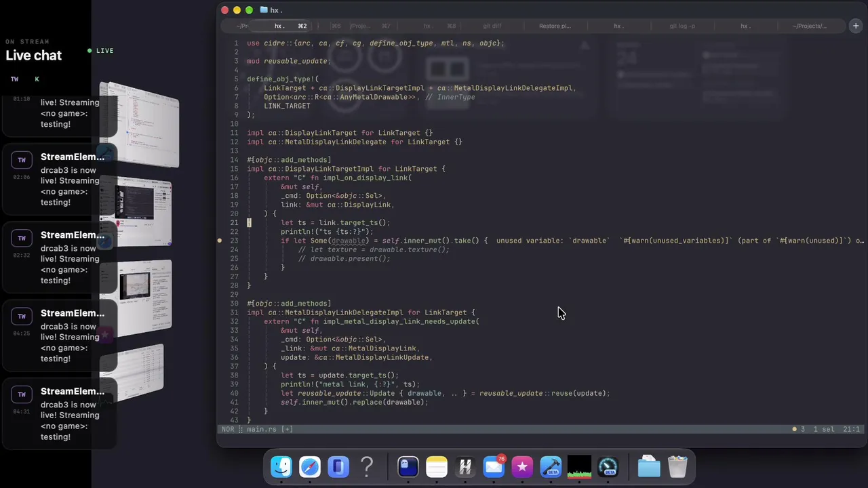Click the StreamElem... message at 04:31
868x488 pixels.
coord(61,414)
